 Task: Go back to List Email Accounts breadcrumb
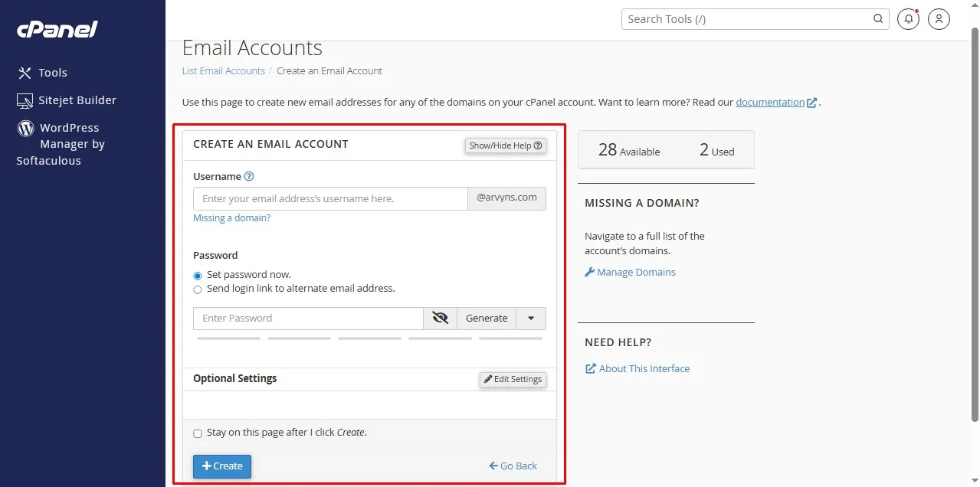[x=223, y=70]
